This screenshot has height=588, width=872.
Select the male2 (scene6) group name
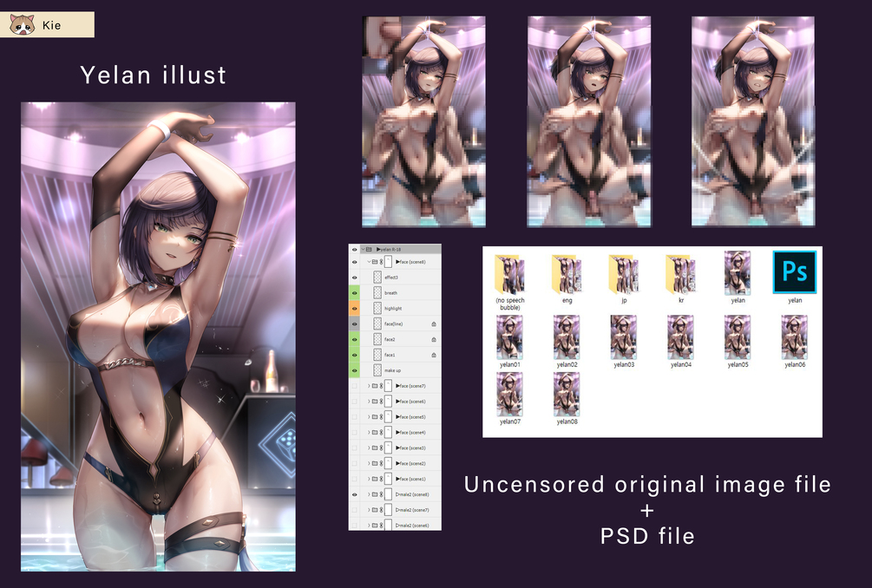(x=412, y=526)
